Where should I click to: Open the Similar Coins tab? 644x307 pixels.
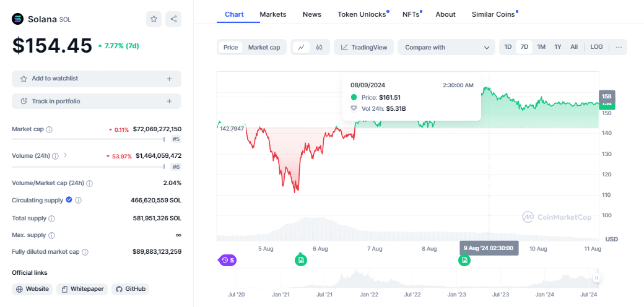pyautogui.click(x=494, y=14)
